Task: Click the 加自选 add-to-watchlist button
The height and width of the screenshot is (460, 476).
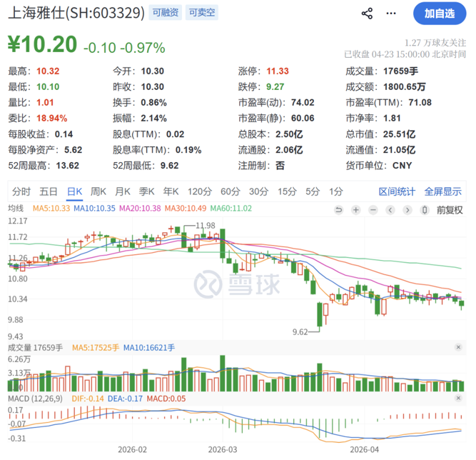Action: coord(439,14)
